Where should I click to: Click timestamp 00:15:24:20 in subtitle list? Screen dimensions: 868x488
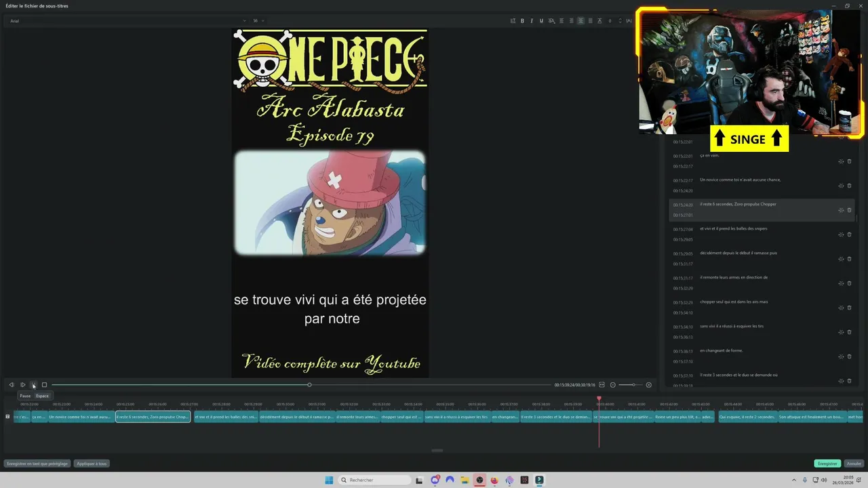(683, 205)
